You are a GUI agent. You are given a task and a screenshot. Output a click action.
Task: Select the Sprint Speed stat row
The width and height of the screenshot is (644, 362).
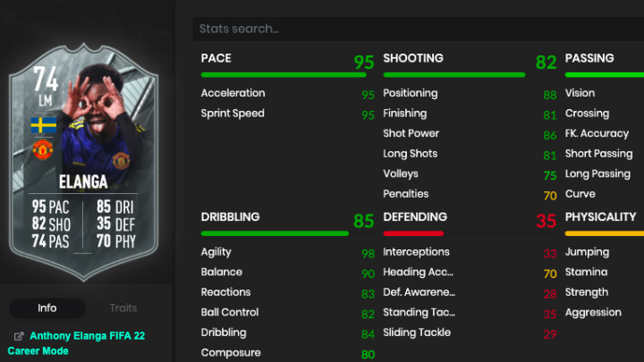pos(287,114)
